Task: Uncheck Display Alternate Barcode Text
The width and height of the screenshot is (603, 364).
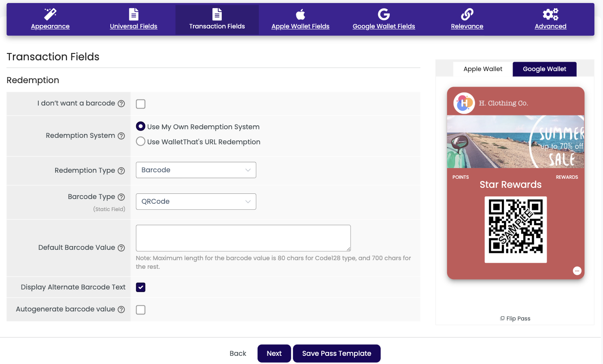Action: [x=140, y=287]
